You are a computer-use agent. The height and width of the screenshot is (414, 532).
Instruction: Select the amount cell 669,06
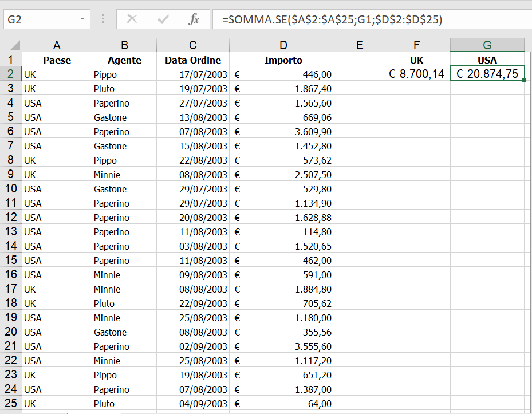coord(283,117)
